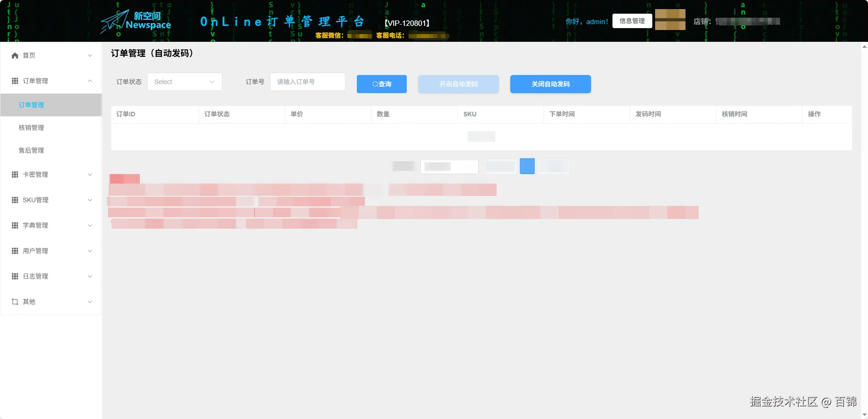This screenshot has width=868, height=419.
Task: Click the grid icon beside 字典管理
Action: click(x=14, y=225)
